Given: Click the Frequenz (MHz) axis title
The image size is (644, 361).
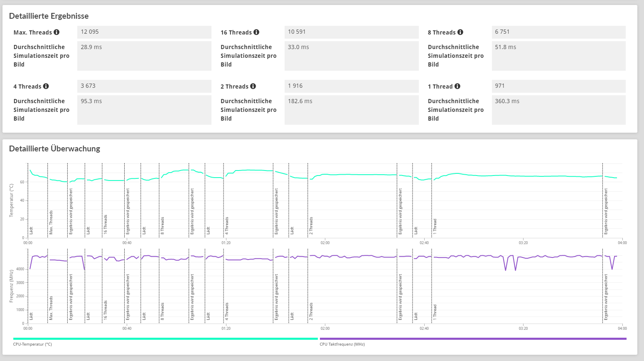Looking at the screenshot, I should tap(11, 286).
